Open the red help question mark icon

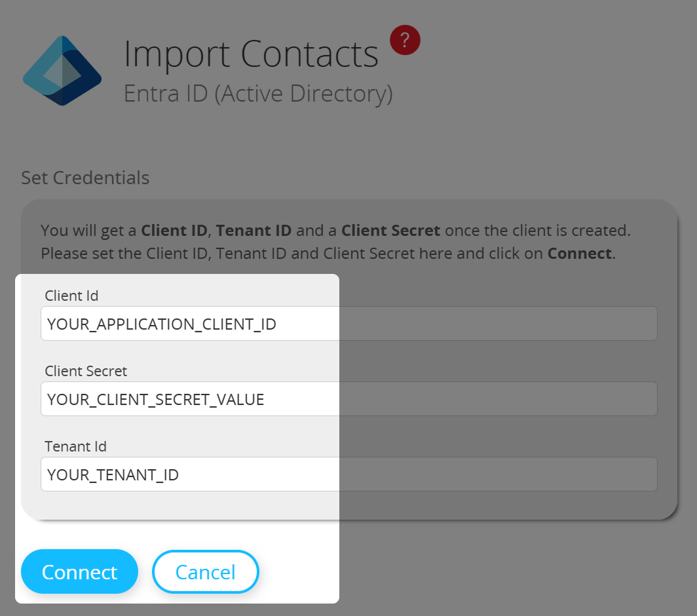[x=405, y=40]
